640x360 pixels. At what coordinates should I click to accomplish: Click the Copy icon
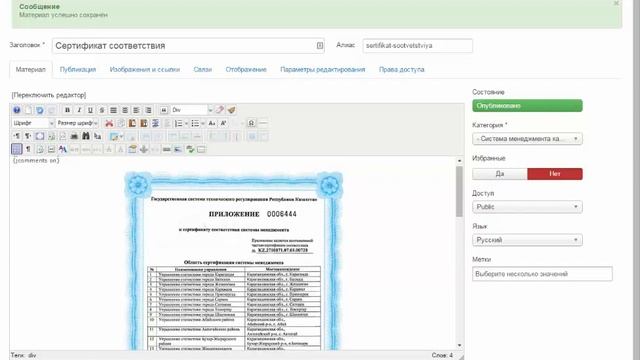coord(121,123)
